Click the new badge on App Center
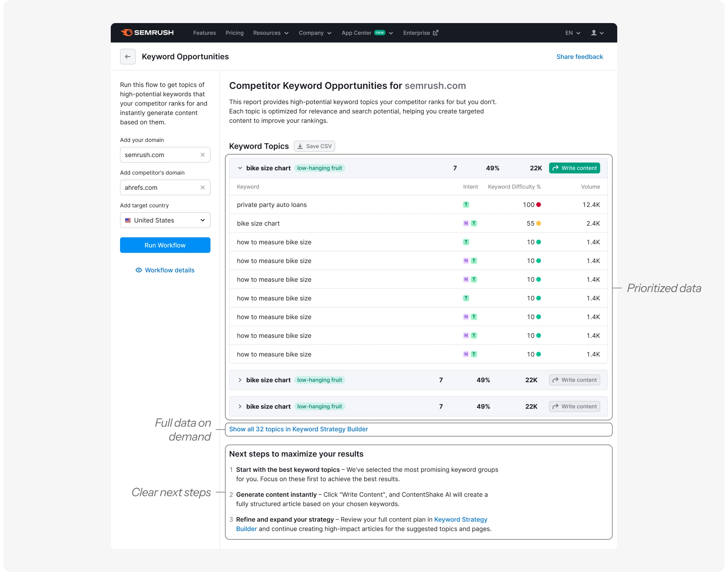Image resolution: width=728 pixels, height=572 pixels. tap(379, 33)
